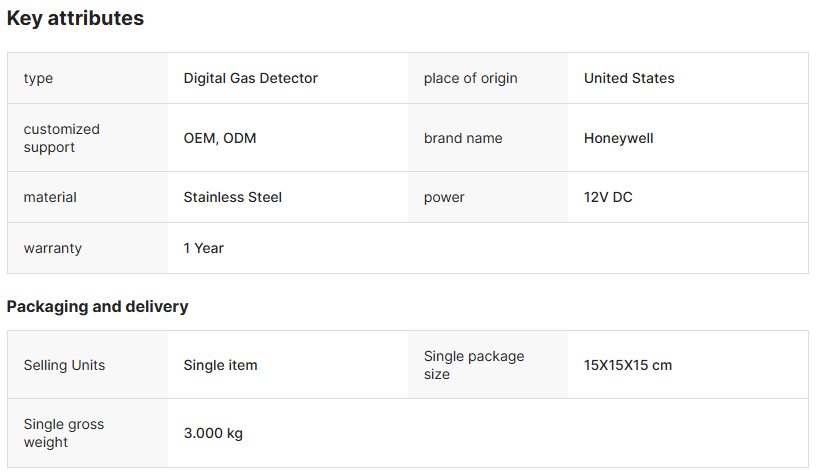Click the 15X15X15 cm value
This screenshot has height=476, width=819.
[627, 365]
